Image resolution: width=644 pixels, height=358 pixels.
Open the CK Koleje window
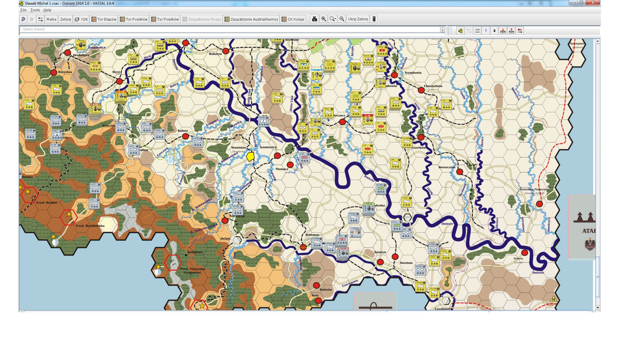pos(293,19)
